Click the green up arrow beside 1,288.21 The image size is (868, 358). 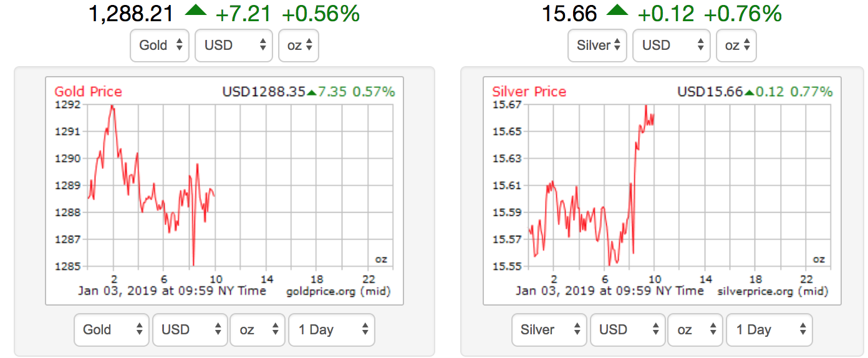(197, 12)
